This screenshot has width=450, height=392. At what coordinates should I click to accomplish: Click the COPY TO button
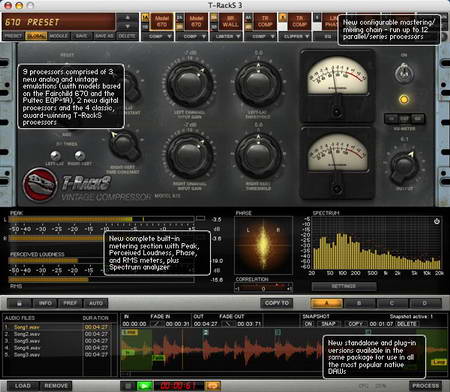coord(277,303)
